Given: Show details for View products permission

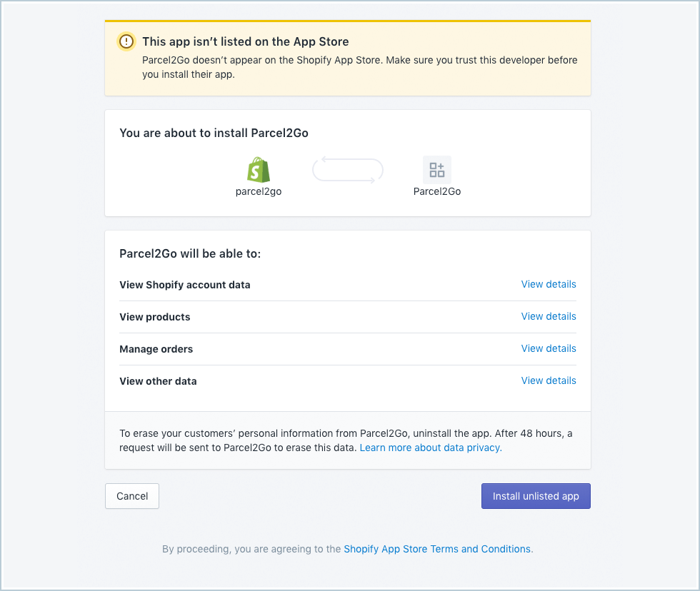Looking at the screenshot, I should [548, 316].
